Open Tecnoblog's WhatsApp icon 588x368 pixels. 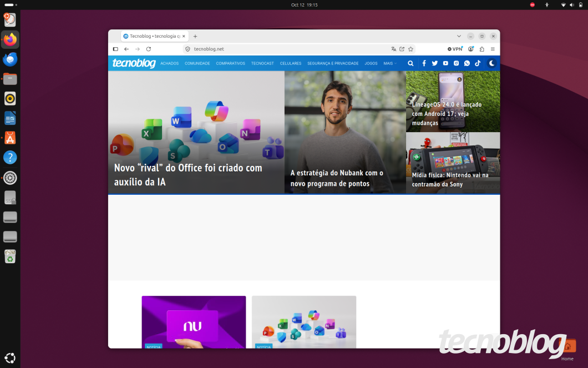point(467,63)
